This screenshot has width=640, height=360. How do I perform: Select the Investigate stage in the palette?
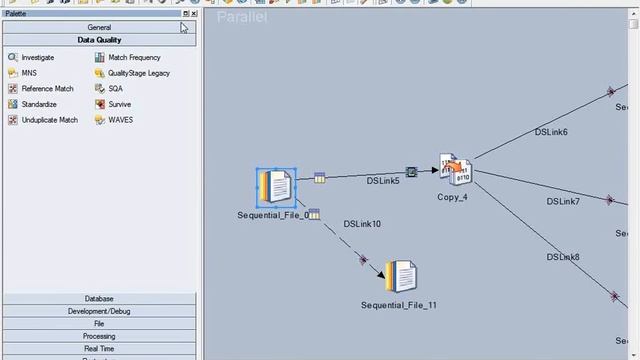pos(31,58)
